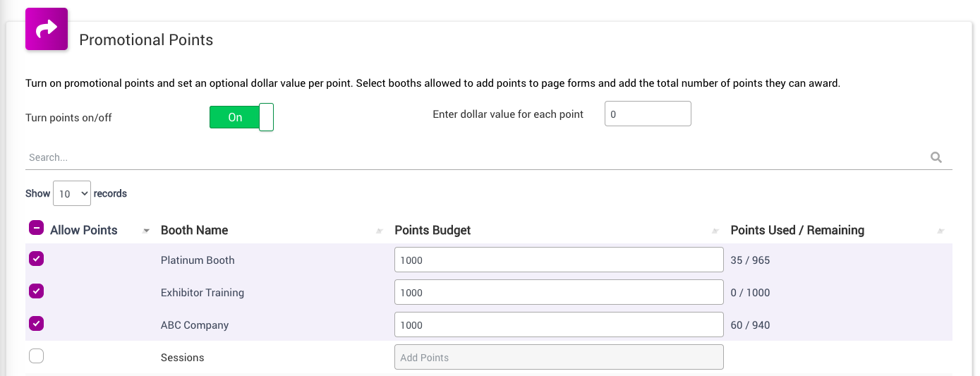Edit Exhibitor Training points budget field
This screenshot has width=980, height=376.
(559, 292)
